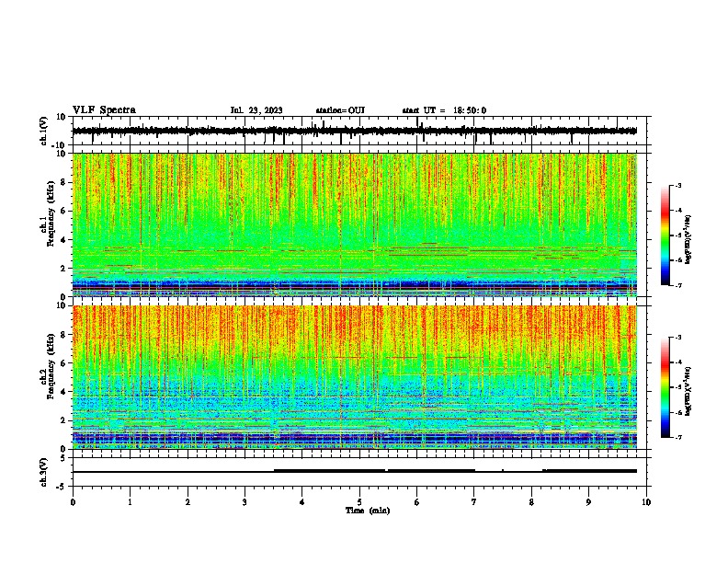
Task: Select the 'start UT = 18:50:0' text
Action: (x=444, y=110)
